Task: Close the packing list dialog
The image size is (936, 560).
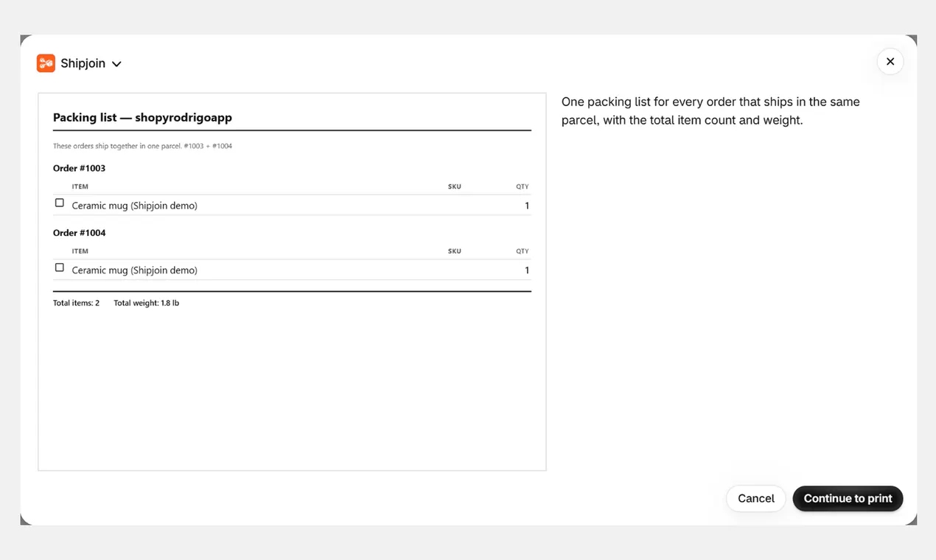Action: click(x=890, y=62)
